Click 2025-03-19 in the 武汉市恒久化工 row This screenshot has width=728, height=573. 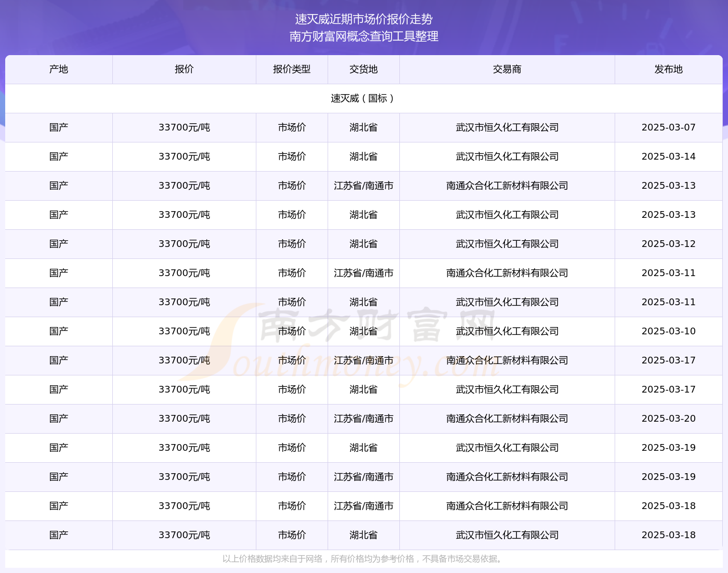point(668,448)
